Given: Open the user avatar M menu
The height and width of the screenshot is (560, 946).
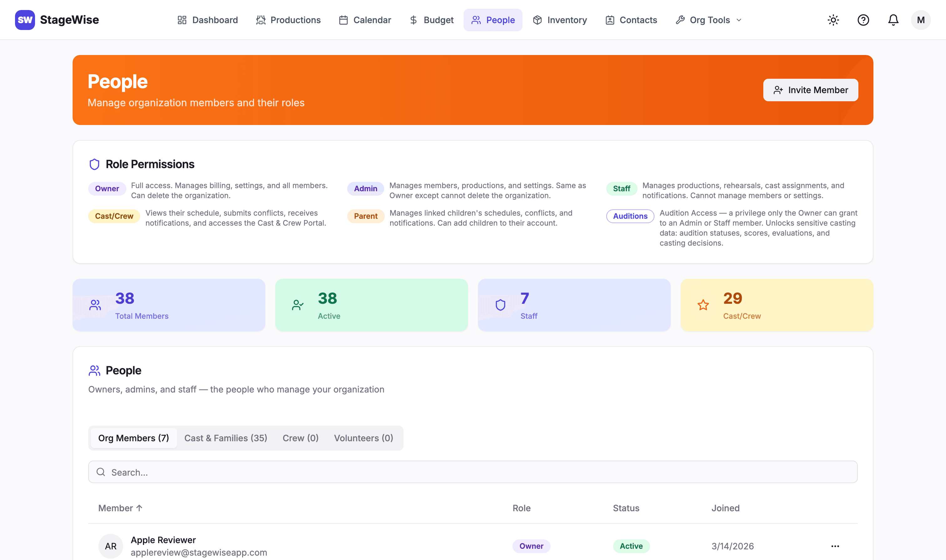Looking at the screenshot, I should [x=921, y=20].
